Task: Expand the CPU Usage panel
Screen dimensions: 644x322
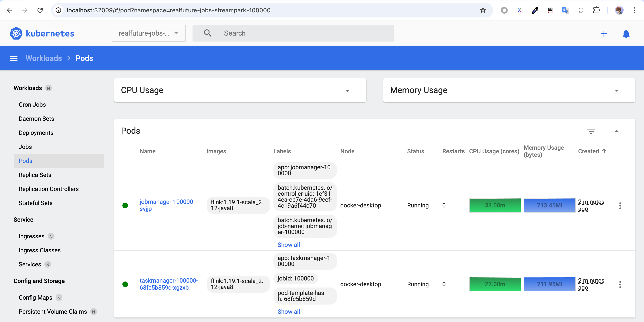Action: click(x=347, y=91)
